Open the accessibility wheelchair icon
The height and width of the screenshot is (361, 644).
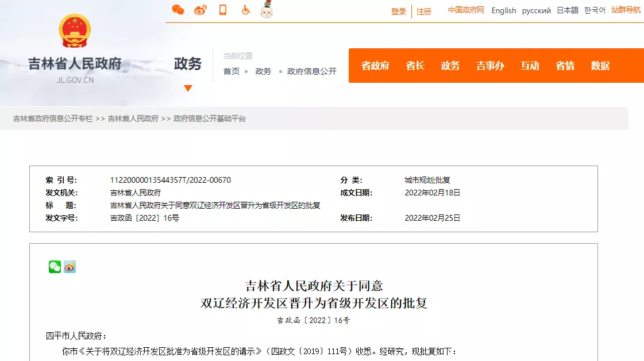245,10
